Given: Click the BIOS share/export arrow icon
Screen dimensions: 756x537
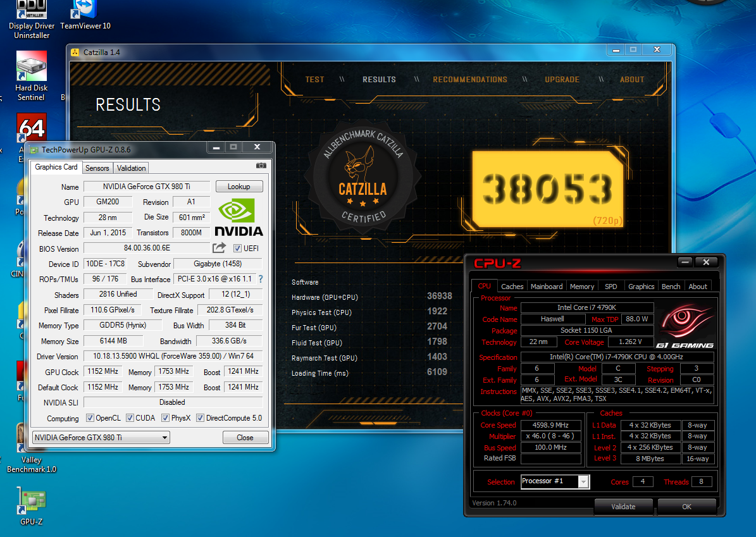Looking at the screenshot, I should coord(220,248).
